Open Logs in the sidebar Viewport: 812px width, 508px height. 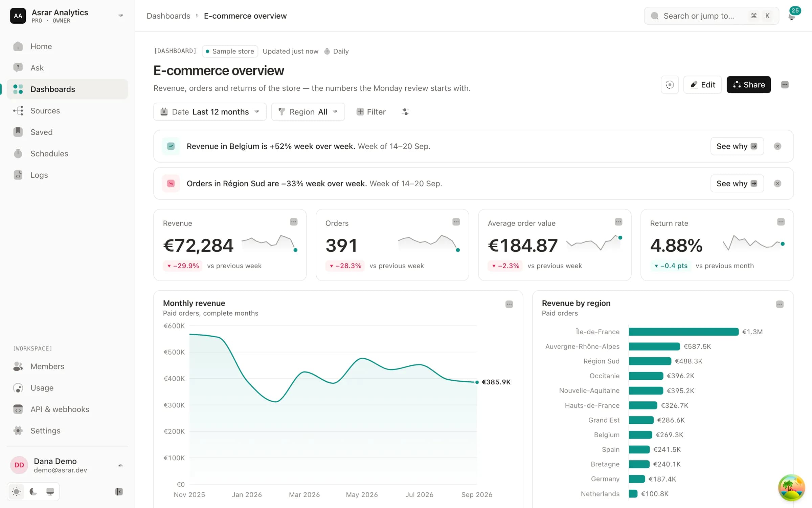[x=67, y=175]
